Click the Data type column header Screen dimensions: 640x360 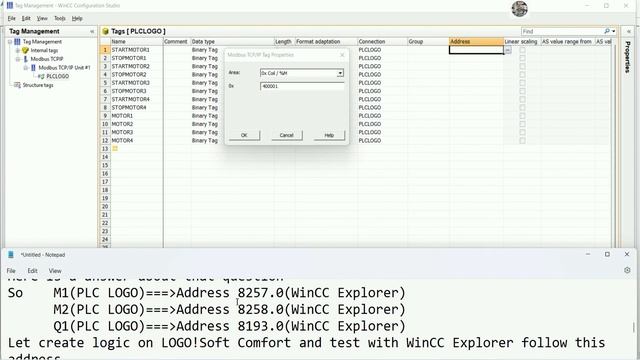click(232, 42)
